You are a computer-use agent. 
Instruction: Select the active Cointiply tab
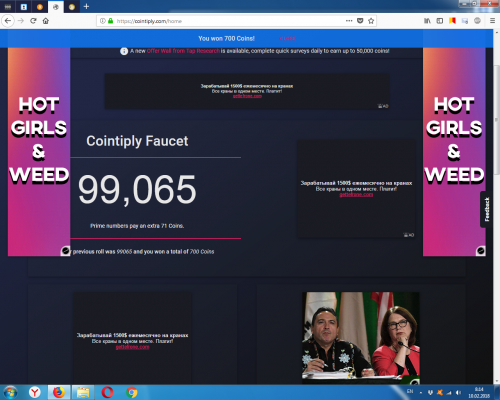[x=56, y=7]
